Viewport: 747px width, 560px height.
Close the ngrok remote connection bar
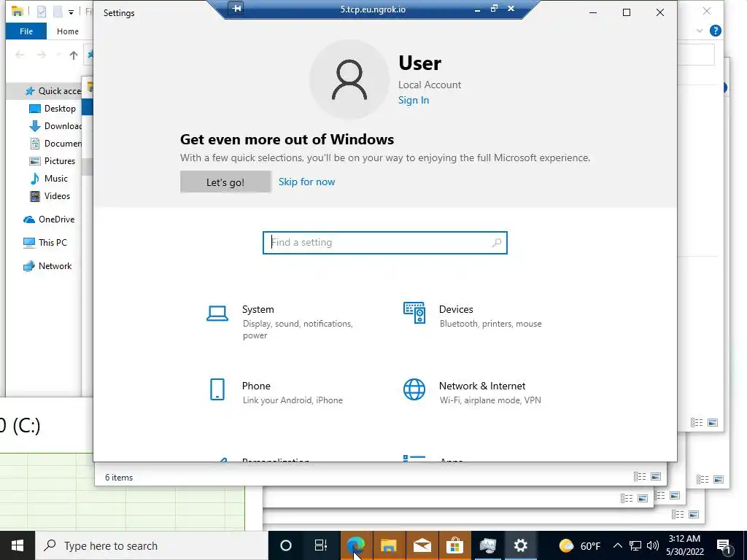pyautogui.click(x=511, y=9)
